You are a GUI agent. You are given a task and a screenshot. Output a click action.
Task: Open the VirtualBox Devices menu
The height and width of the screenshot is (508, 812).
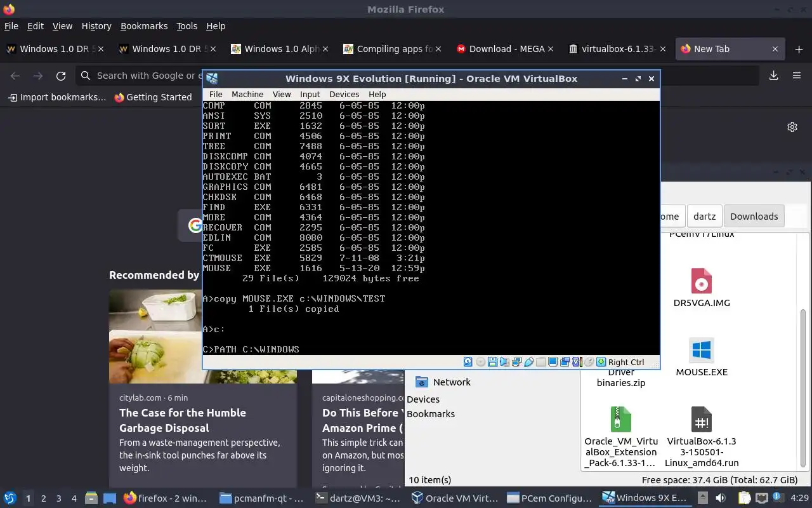tap(344, 94)
